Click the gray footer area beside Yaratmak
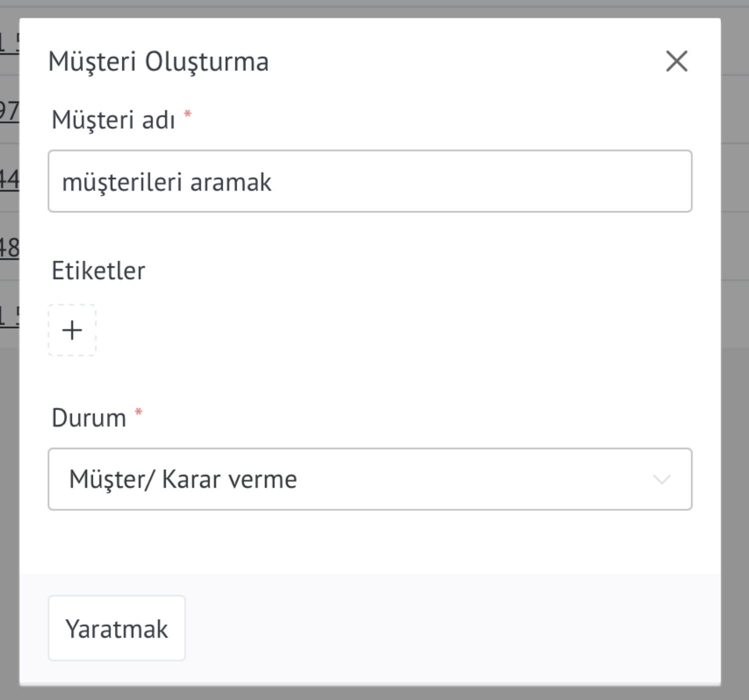The image size is (749, 700). pyautogui.click(x=449, y=628)
